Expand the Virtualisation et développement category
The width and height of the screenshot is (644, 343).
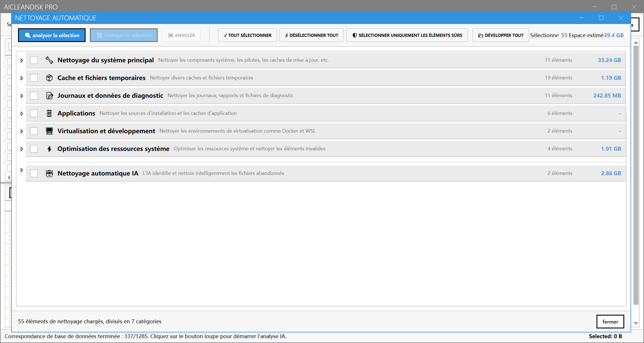(x=21, y=131)
